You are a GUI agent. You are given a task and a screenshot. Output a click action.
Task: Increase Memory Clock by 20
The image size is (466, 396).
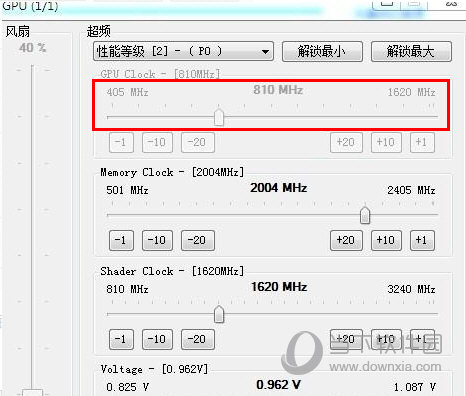346,240
